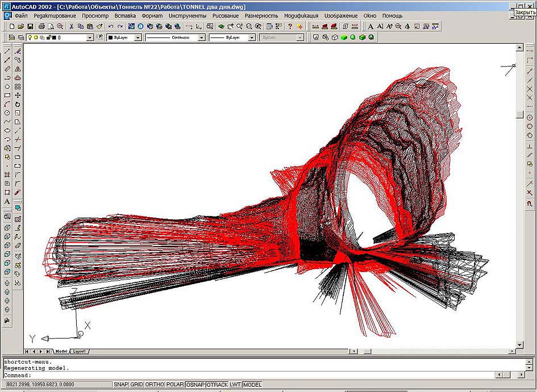Switch to the Layout1 tab
This screenshot has width=537, height=392.
(80, 351)
